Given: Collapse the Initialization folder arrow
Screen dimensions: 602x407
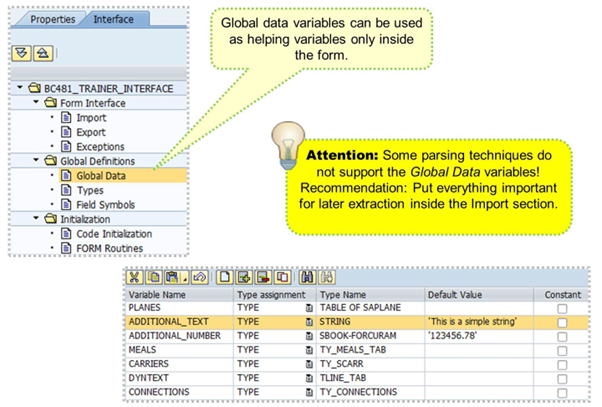Looking at the screenshot, I should [x=35, y=219].
